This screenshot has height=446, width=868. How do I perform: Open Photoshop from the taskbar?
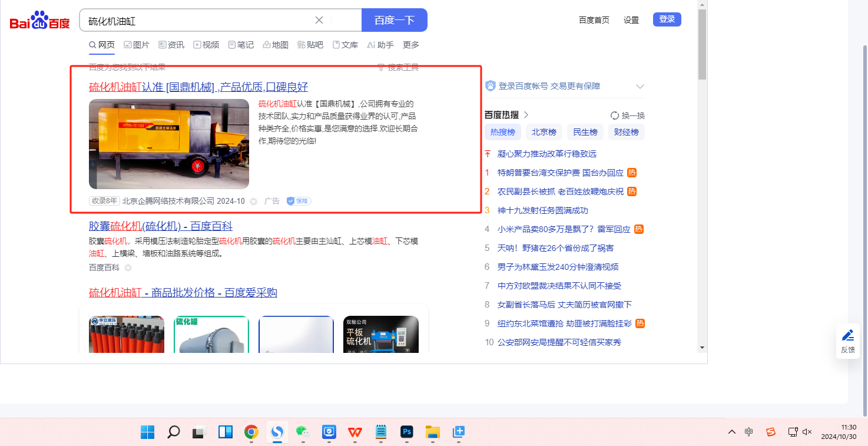click(406, 432)
